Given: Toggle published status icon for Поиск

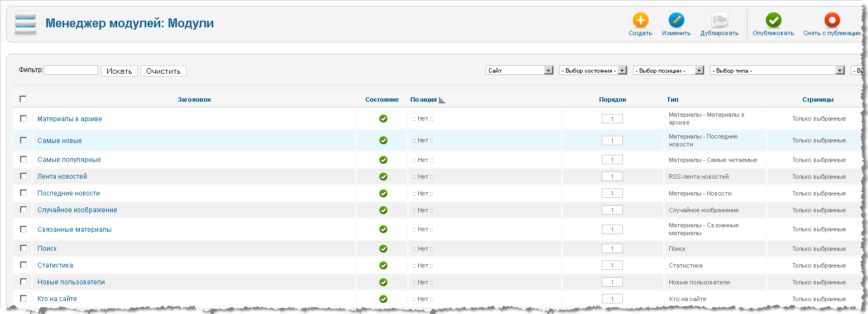Looking at the screenshot, I should point(383,249).
